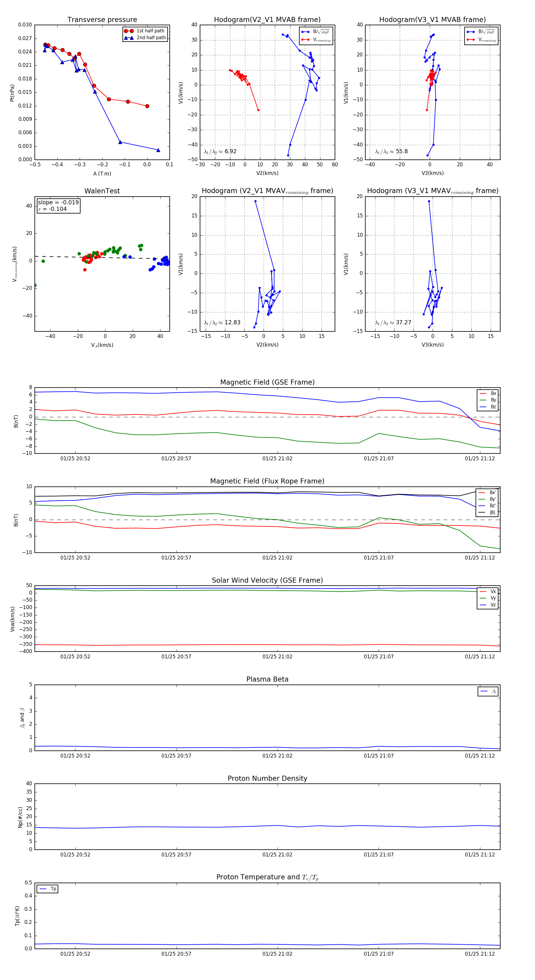Screen dimensions: 535x980
Task: Click the 'Proton Temperature and Te/Tp' title
Action: 267,877
